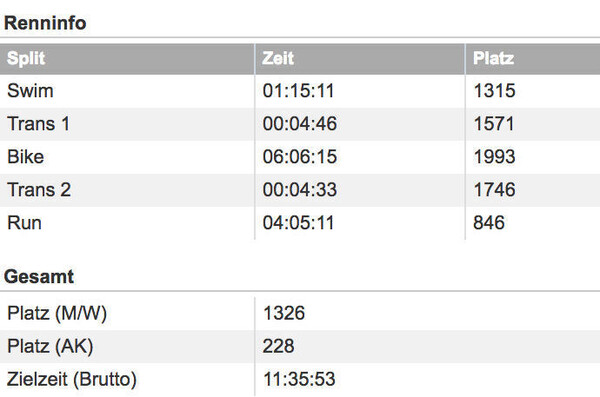Click run rank 846
The height and width of the screenshot is (397, 600).
(x=489, y=223)
